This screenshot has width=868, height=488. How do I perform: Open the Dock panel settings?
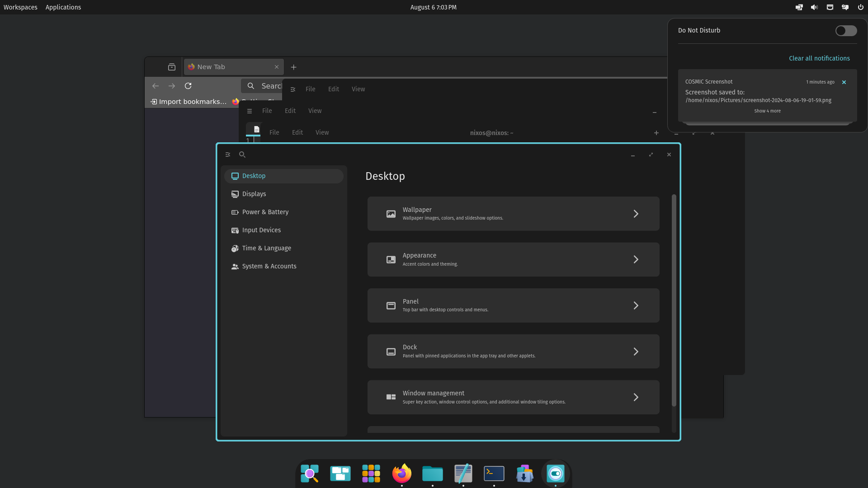(x=513, y=351)
